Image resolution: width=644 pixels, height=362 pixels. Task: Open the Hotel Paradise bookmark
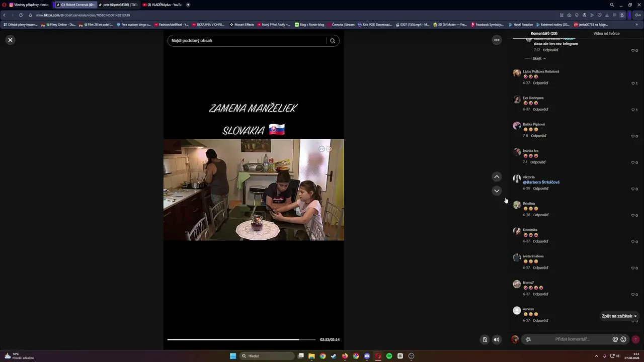tap(521, 25)
